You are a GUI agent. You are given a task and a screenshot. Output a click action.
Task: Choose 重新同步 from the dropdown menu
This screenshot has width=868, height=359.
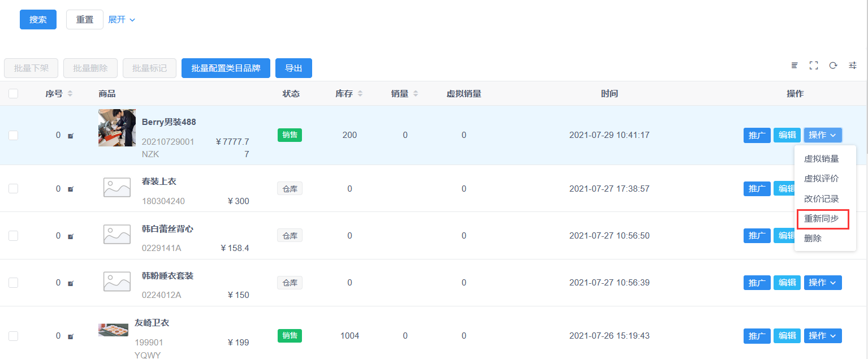tap(822, 218)
